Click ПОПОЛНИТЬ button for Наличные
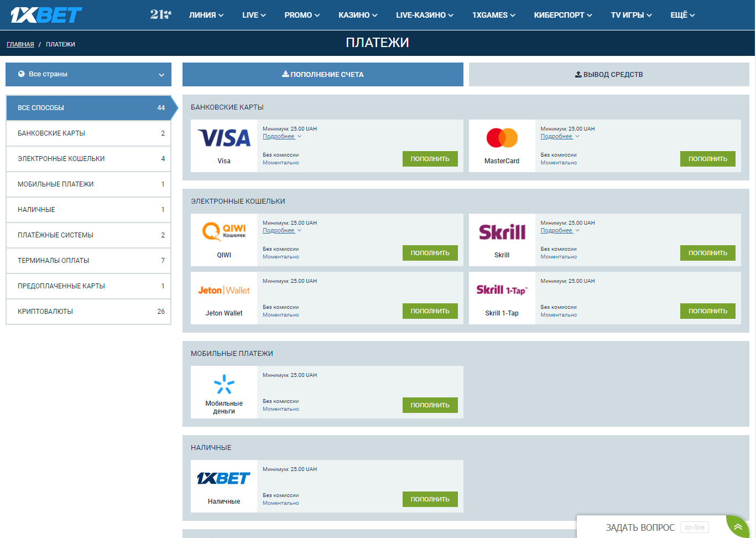Image resolution: width=756 pixels, height=538 pixels. 430,499
